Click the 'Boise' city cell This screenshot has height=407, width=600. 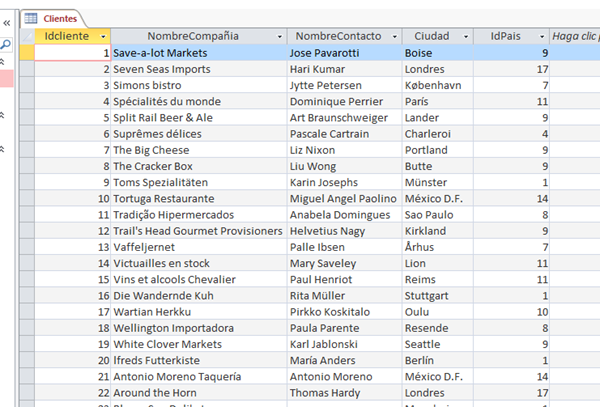438,53
